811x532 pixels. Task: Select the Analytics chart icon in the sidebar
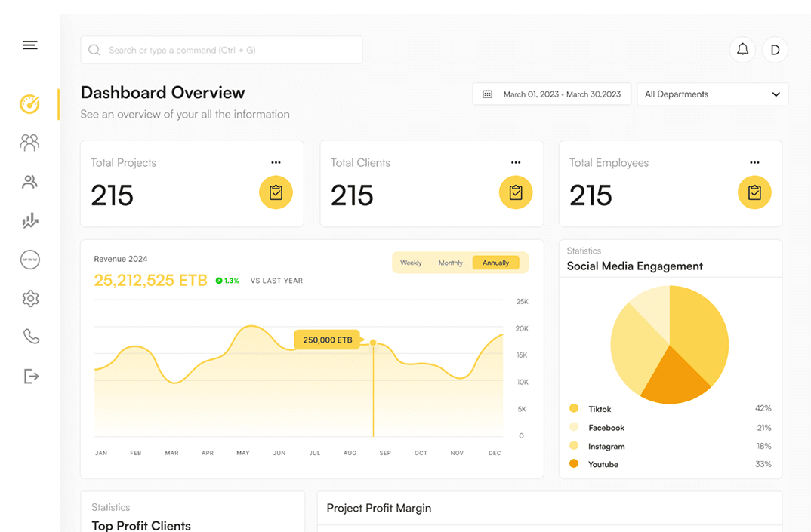(x=29, y=220)
